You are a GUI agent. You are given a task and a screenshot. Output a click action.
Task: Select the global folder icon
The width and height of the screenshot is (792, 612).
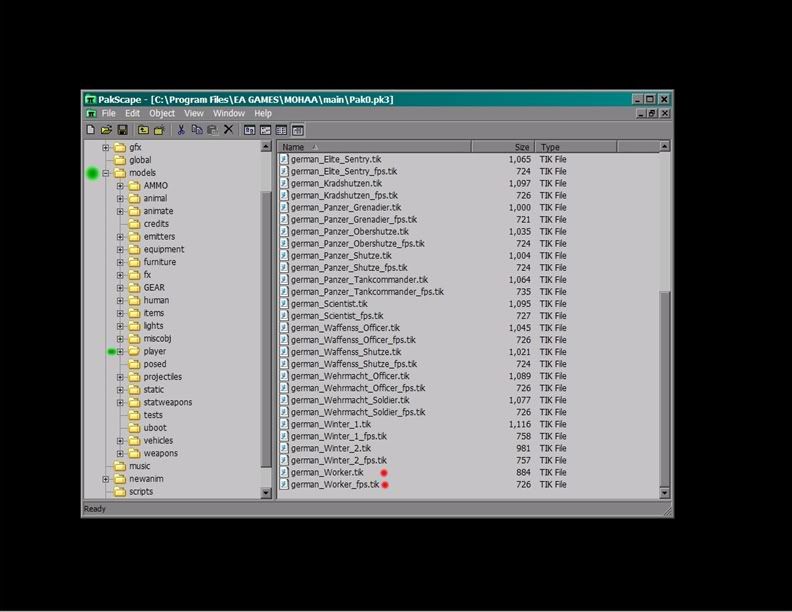pyautogui.click(x=120, y=160)
